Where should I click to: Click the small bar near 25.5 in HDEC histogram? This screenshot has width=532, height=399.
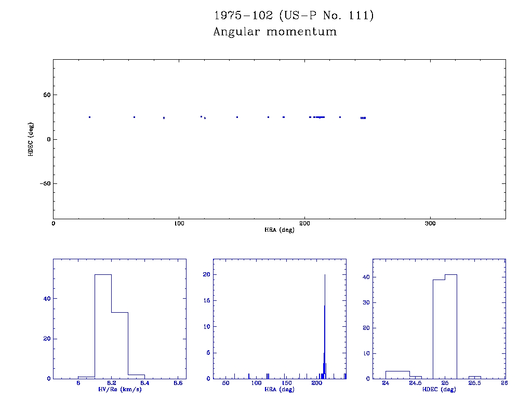[474, 377]
